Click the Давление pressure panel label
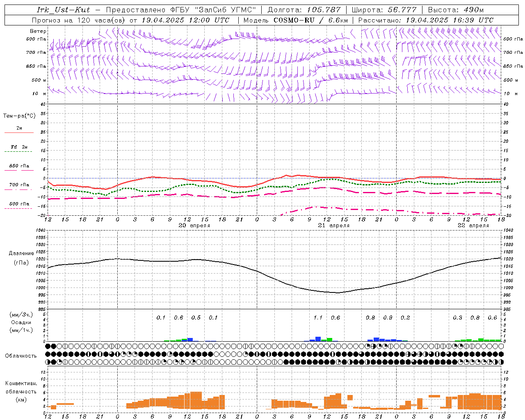Viewport: 525px width, 420px height. [x=21, y=253]
